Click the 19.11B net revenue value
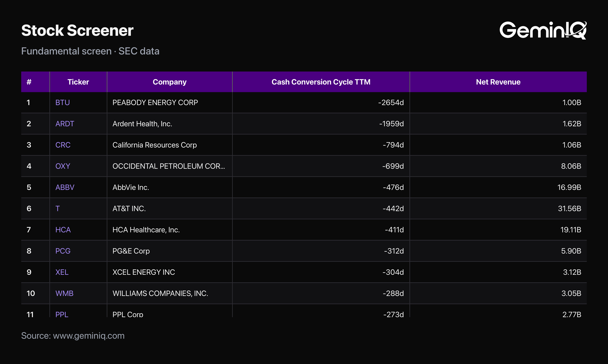 click(571, 230)
